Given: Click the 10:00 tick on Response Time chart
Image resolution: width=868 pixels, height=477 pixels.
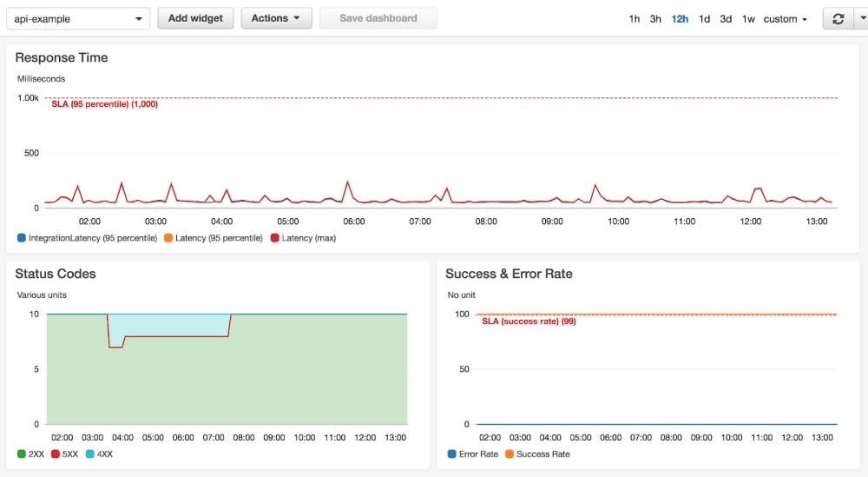Looking at the screenshot, I should pyautogui.click(x=618, y=222).
